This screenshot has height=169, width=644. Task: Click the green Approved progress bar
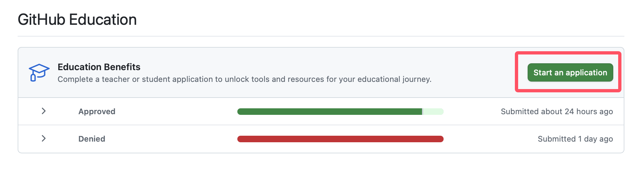[x=330, y=112]
